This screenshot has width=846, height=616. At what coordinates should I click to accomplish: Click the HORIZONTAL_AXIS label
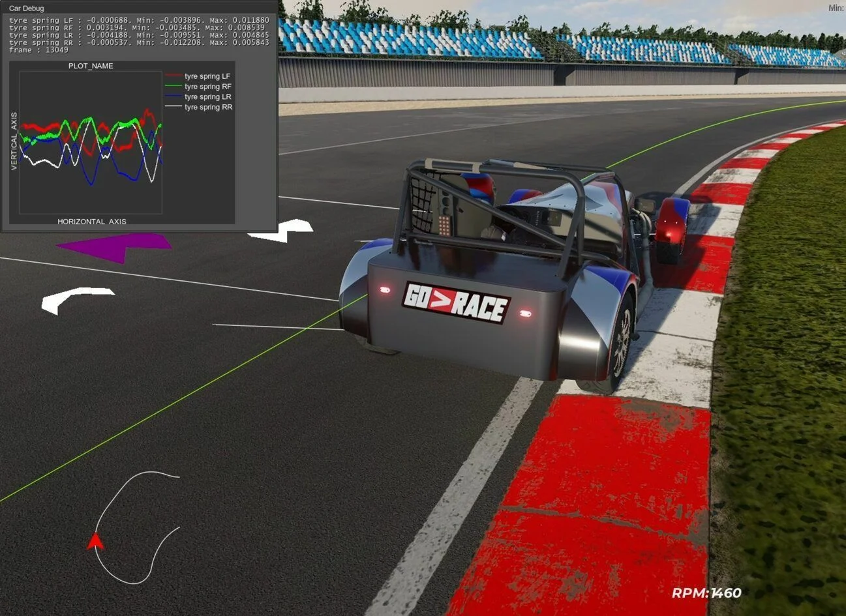click(x=92, y=222)
